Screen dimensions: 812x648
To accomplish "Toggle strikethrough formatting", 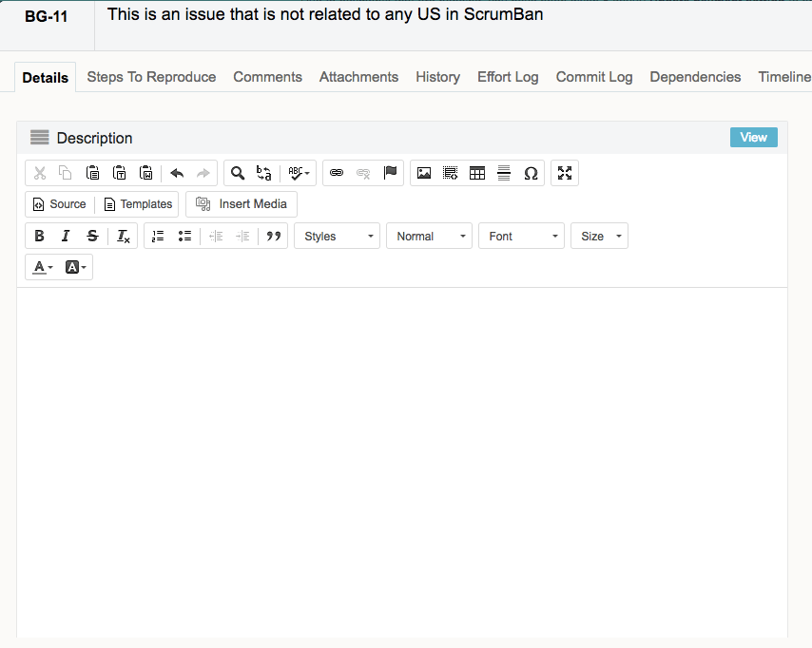I will [92, 236].
